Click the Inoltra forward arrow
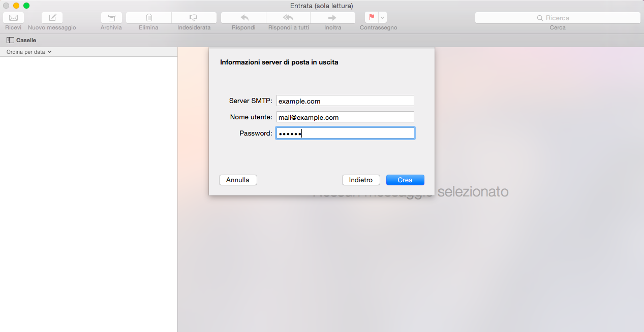The height and width of the screenshot is (332, 644). (x=332, y=18)
